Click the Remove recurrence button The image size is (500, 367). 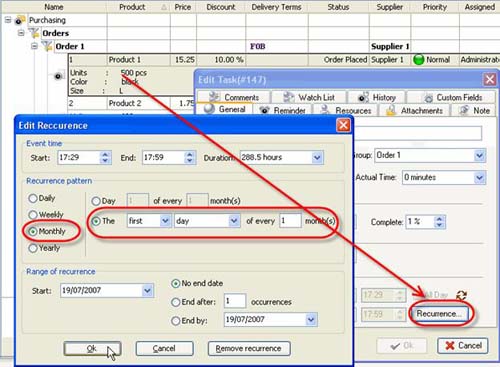249,349
